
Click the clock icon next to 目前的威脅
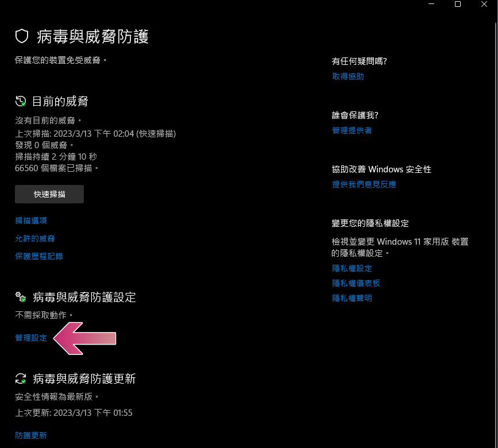tap(21, 101)
